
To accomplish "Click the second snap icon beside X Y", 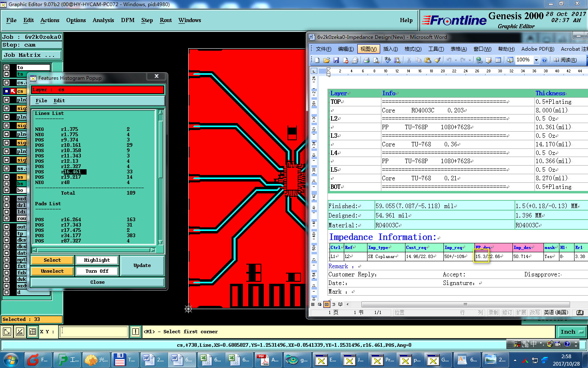I will [x=20, y=332].
